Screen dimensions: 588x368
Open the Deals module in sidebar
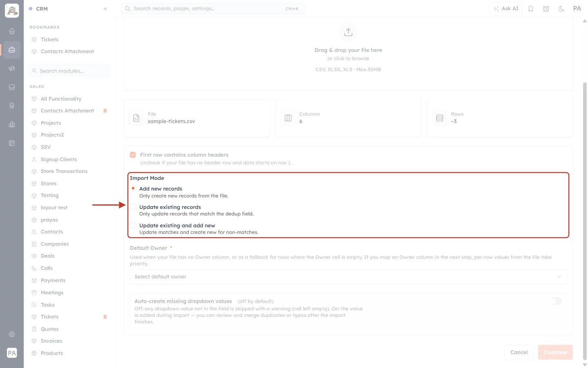[x=48, y=256]
